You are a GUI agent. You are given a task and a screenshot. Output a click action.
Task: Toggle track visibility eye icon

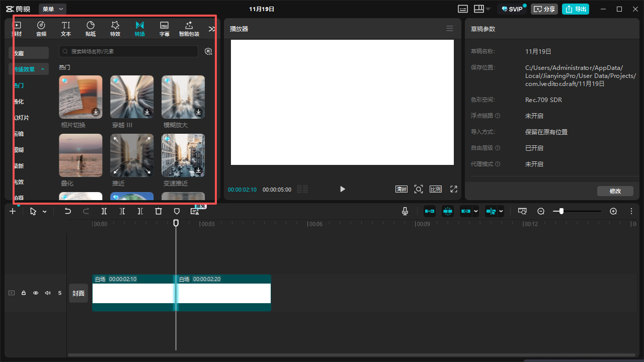(x=36, y=293)
